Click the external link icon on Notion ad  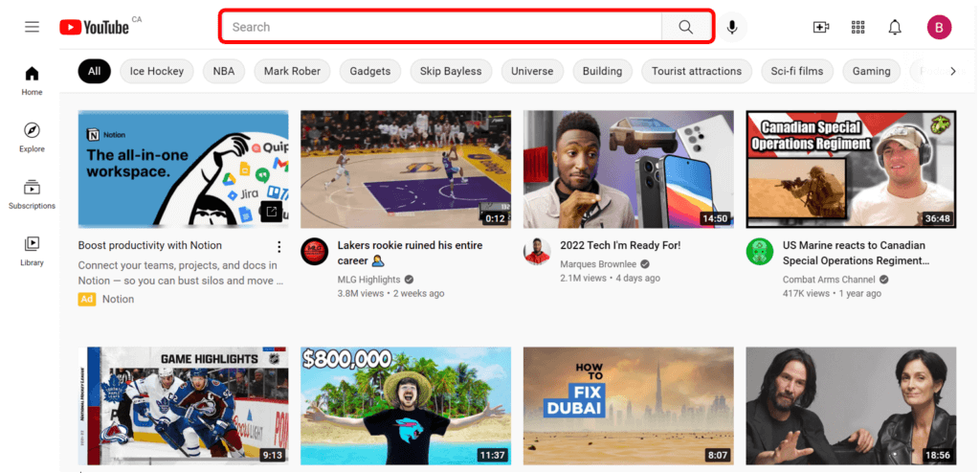coord(271,212)
